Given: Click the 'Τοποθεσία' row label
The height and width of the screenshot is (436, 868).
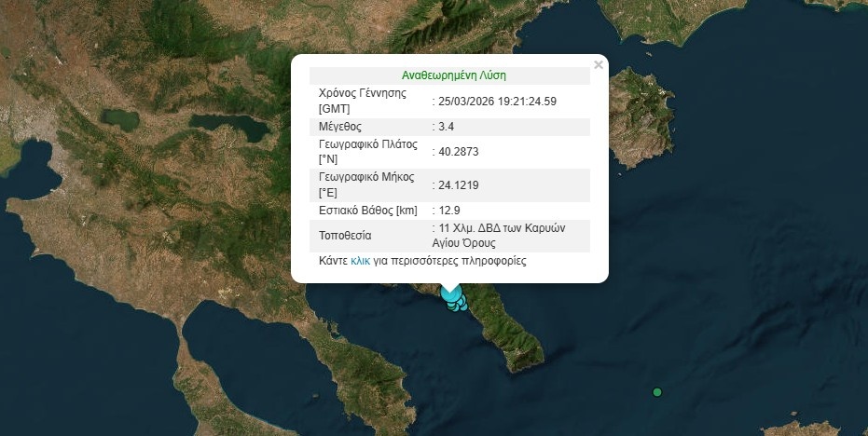Looking at the screenshot, I should pyautogui.click(x=345, y=235).
